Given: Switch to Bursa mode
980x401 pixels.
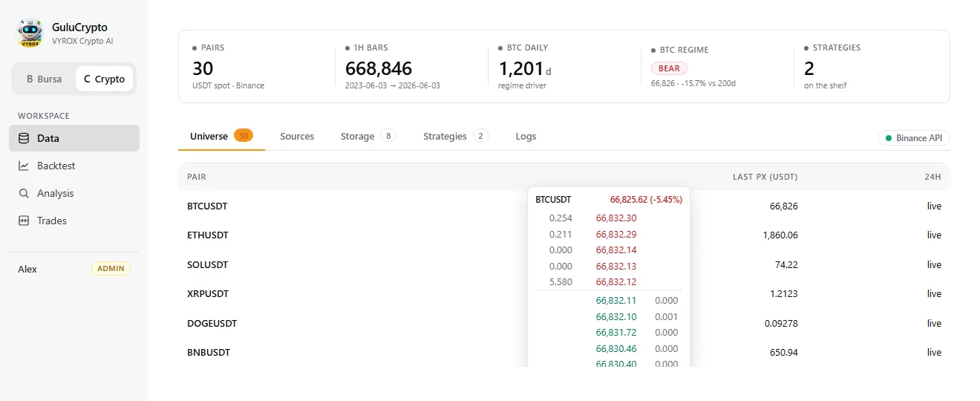Looking at the screenshot, I should [44, 79].
